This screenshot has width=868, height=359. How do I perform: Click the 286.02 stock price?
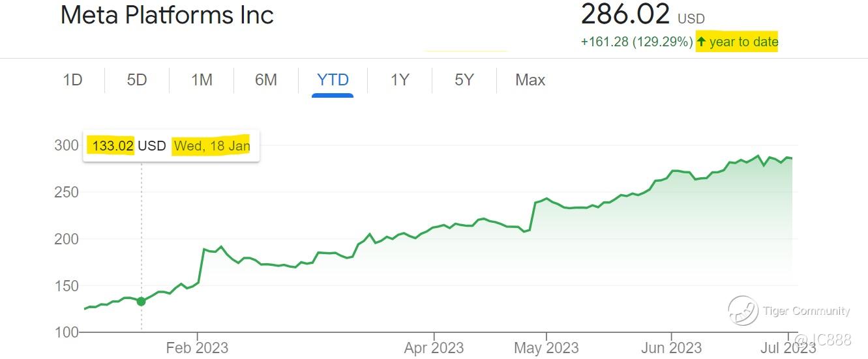(x=625, y=14)
